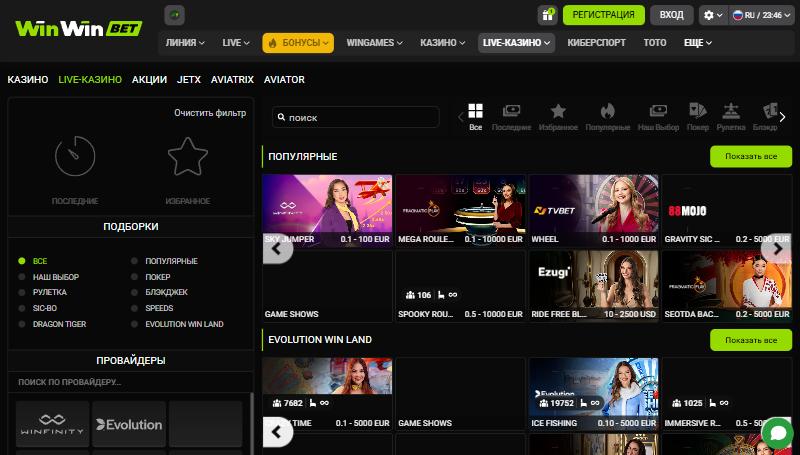This screenshot has height=455, width=800.
Task: Go to 'Киберспорт' section
Action: pyautogui.click(x=596, y=43)
